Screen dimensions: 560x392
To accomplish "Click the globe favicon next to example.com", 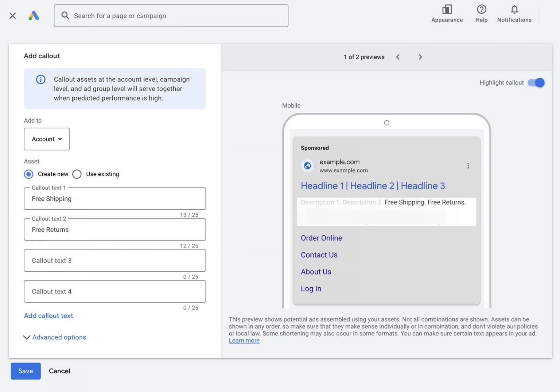I will [x=307, y=166].
